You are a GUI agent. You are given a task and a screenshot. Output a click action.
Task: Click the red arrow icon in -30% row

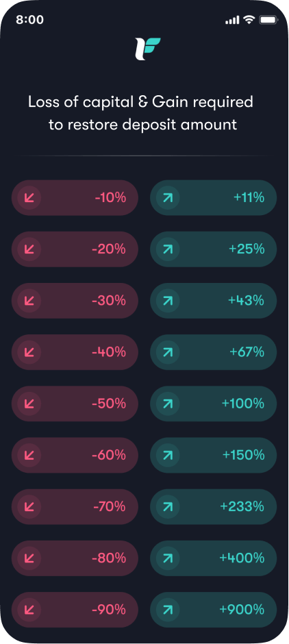tap(29, 301)
